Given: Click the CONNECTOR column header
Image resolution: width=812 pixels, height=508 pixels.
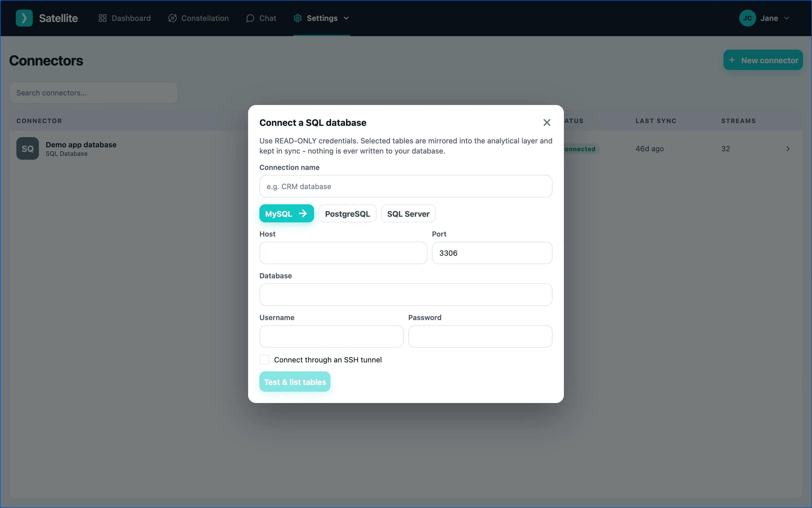Looking at the screenshot, I should tap(39, 121).
